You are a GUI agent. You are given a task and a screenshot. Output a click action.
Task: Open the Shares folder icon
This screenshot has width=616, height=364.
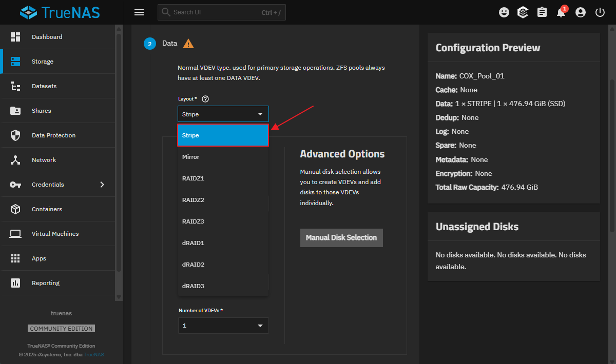[x=15, y=111]
